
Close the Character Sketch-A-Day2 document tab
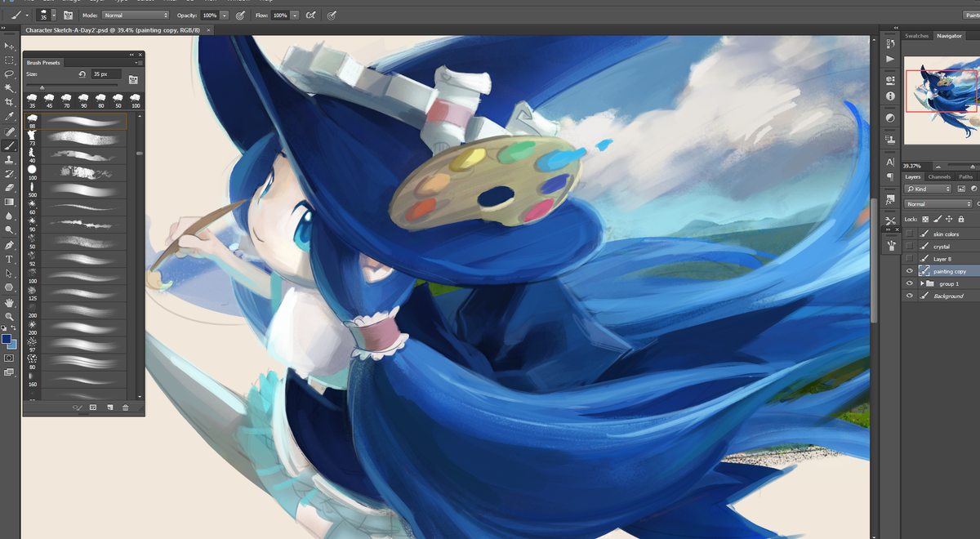pyautogui.click(x=209, y=29)
